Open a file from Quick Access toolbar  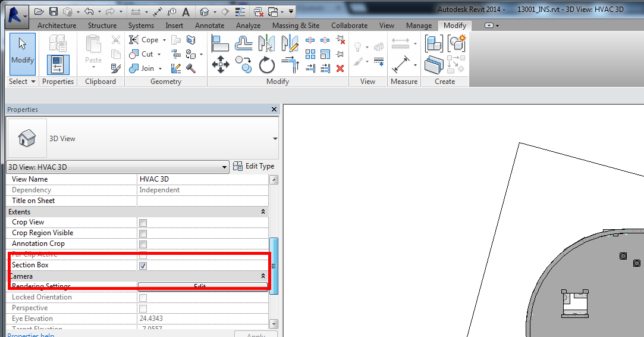tap(39, 11)
